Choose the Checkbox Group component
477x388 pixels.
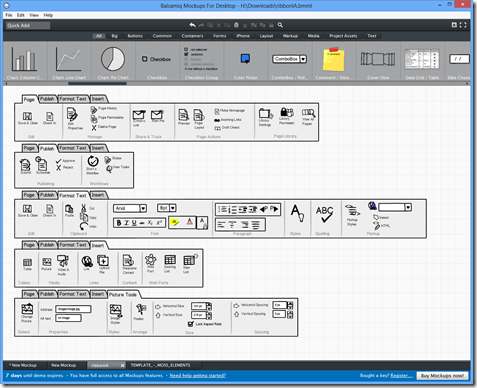201,62
